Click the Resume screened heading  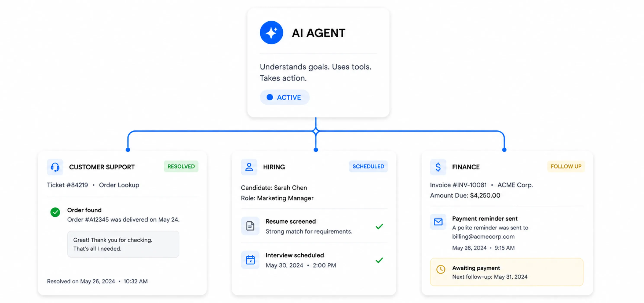click(290, 221)
